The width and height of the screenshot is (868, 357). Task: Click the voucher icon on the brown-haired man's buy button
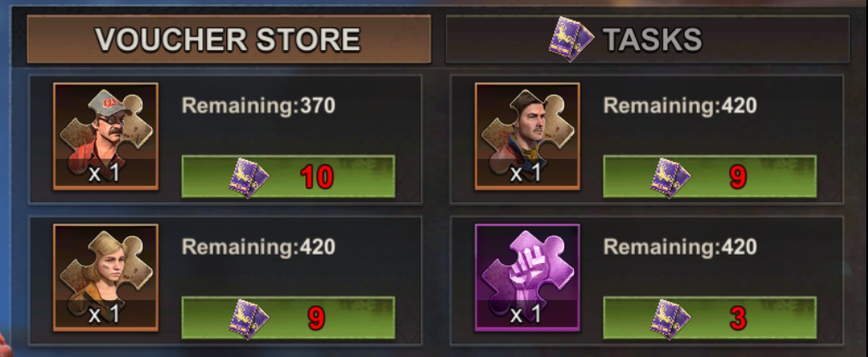(x=671, y=177)
